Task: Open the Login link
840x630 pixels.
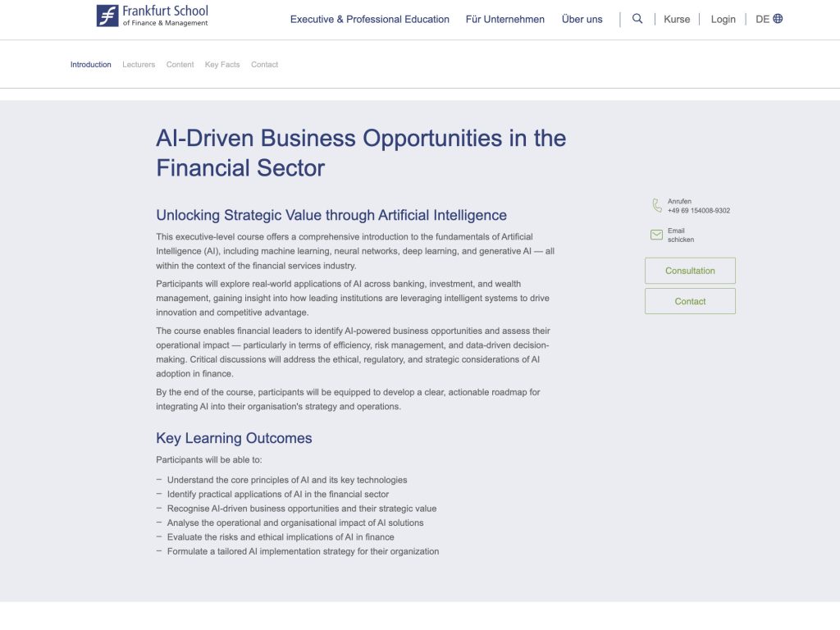Action: point(723,19)
